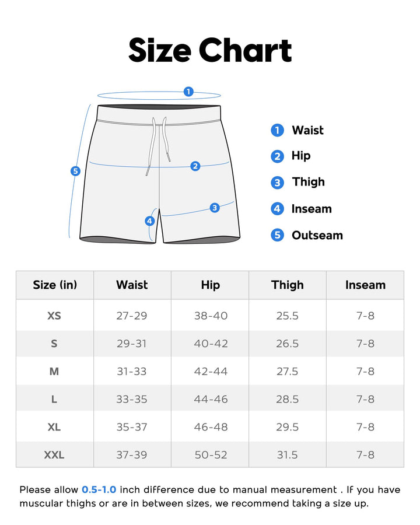
Task: Select the M row waist value 31-33
Action: [132, 371]
